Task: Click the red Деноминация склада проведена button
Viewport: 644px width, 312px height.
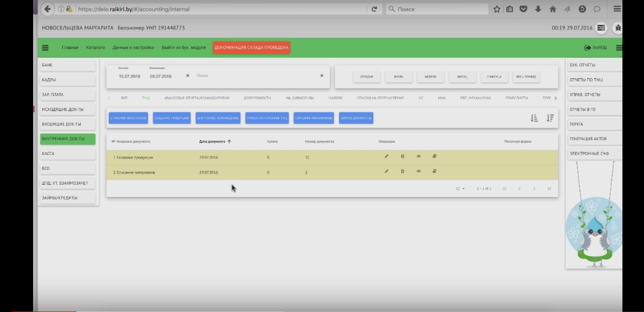Action: pyautogui.click(x=251, y=48)
